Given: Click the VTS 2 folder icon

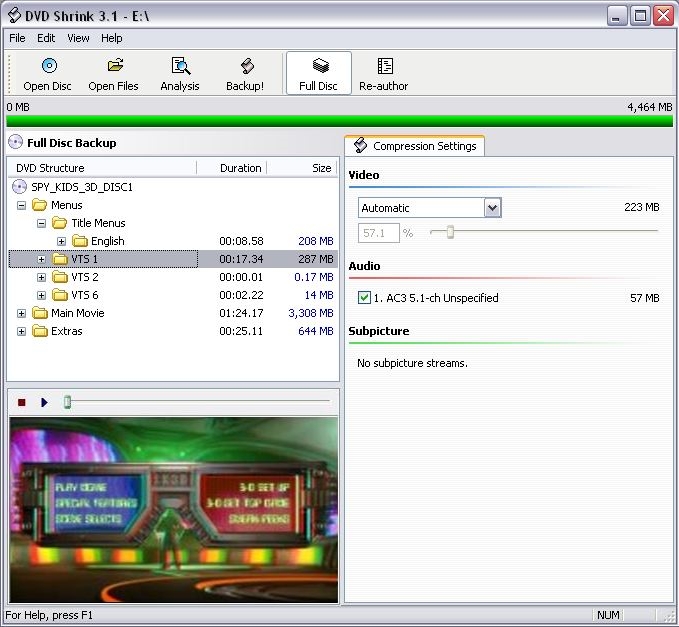Looking at the screenshot, I should [x=60, y=277].
